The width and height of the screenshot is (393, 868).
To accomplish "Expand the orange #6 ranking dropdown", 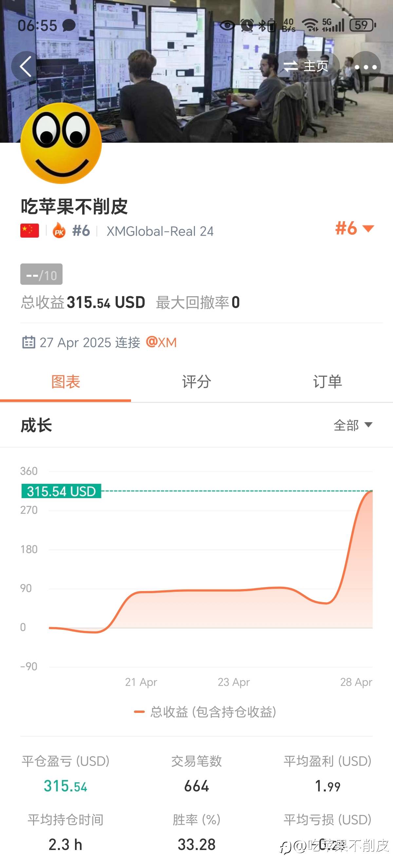I will pos(355,228).
